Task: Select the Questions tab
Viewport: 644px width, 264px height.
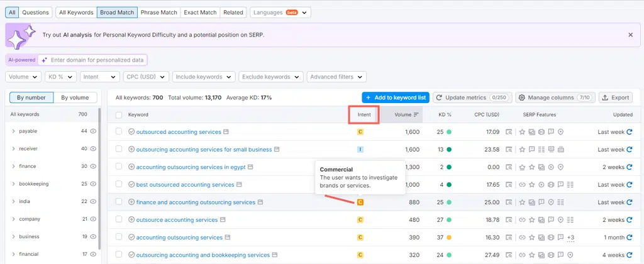Action: (35, 13)
